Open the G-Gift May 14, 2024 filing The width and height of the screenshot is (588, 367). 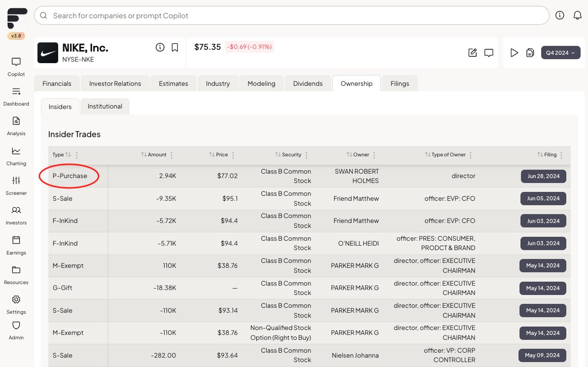point(543,288)
